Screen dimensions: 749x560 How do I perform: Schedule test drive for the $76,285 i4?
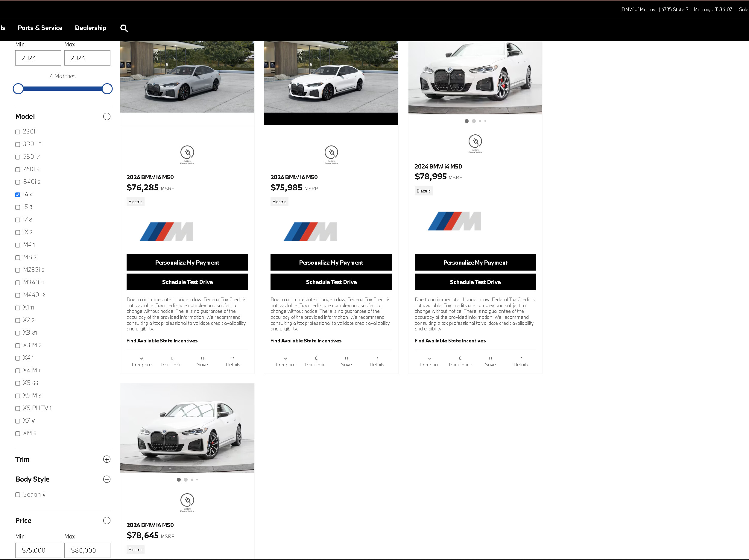coord(187,282)
